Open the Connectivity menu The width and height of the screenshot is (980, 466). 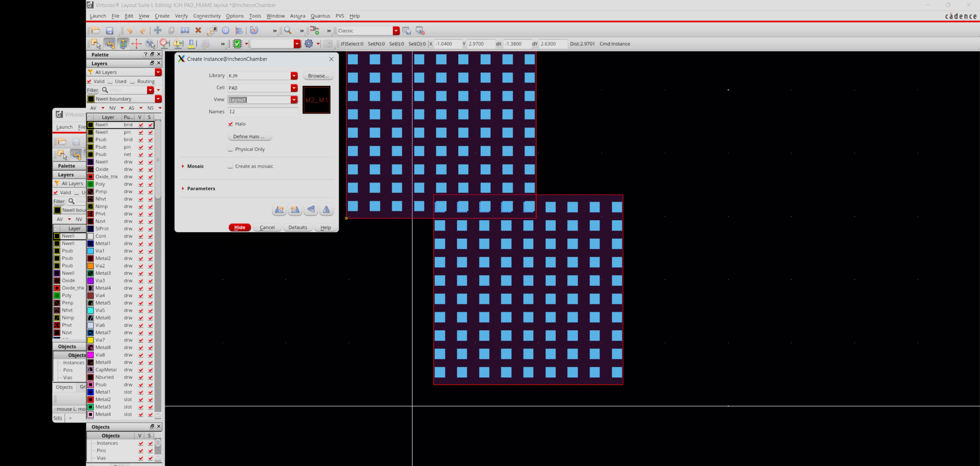point(207,16)
